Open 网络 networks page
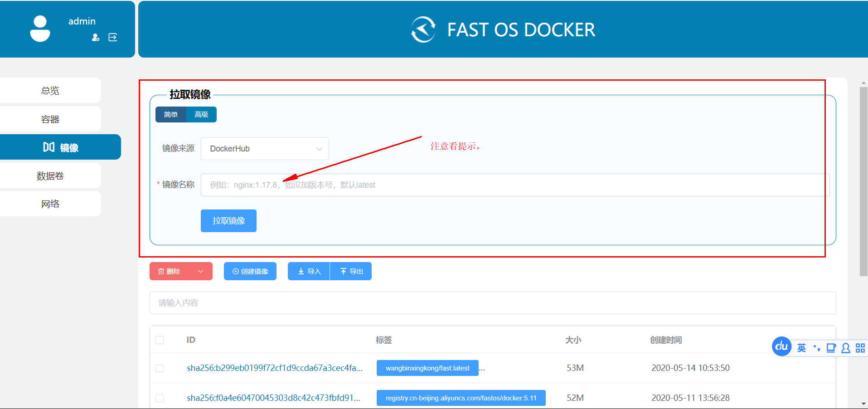 (50, 204)
